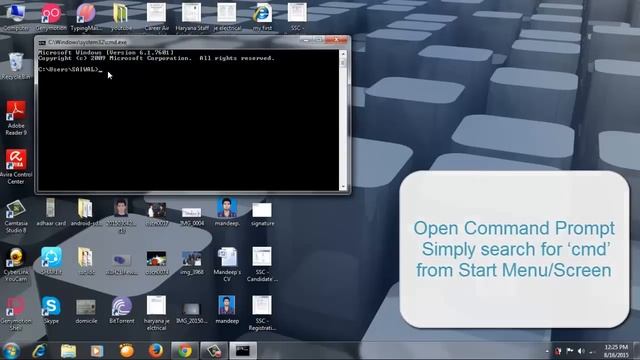Show hidden system tray icons
This screenshot has height=360, width=640.
pos(547,351)
